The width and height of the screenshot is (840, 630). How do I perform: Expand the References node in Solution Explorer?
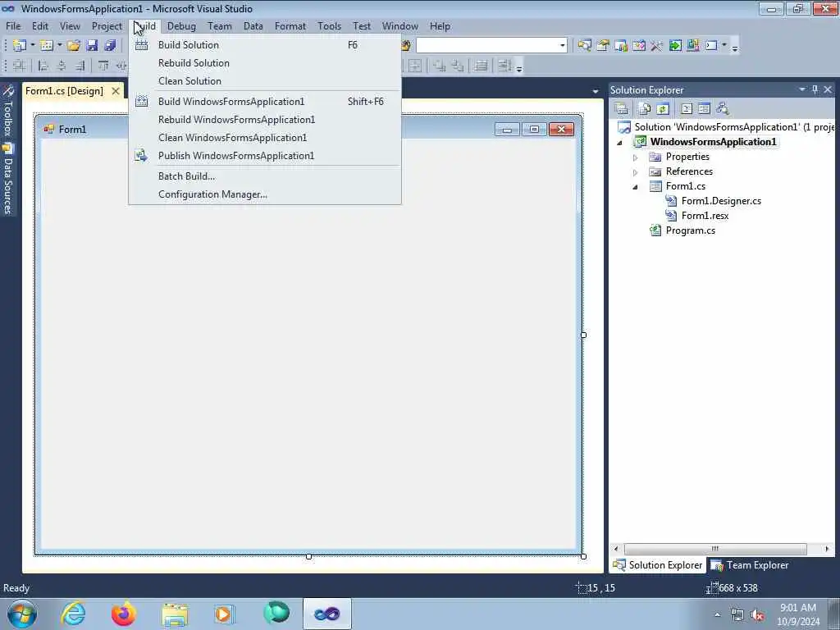coord(636,172)
